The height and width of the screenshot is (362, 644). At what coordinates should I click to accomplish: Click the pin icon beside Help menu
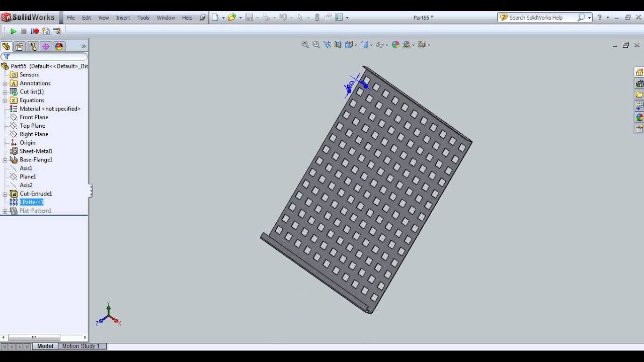pos(202,18)
